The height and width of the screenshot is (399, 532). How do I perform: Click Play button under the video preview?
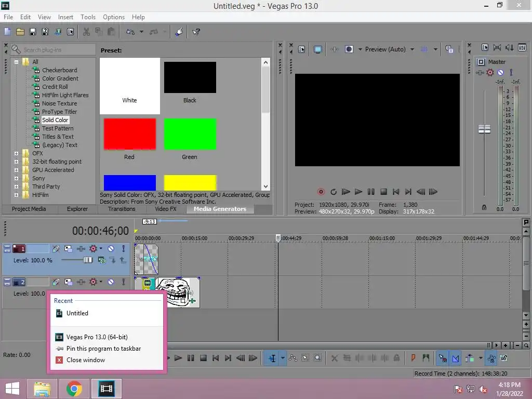[358, 192]
